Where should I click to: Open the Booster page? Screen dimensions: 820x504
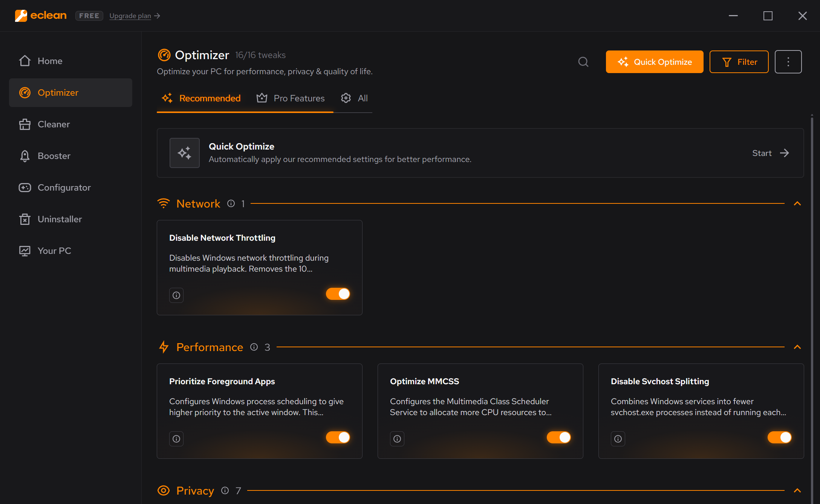tap(70, 156)
